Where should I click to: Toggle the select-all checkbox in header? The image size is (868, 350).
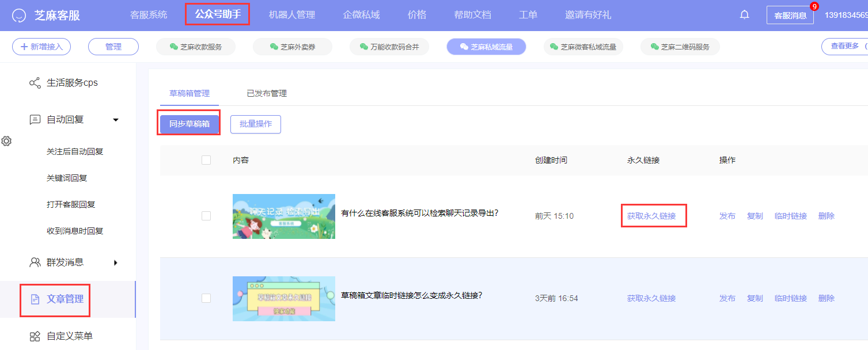pos(206,160)
